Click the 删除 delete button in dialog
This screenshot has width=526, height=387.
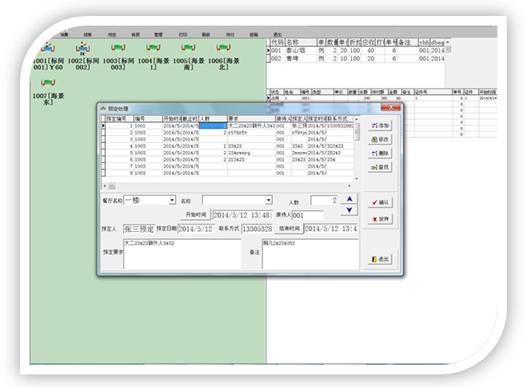click(x=380, y=153)
